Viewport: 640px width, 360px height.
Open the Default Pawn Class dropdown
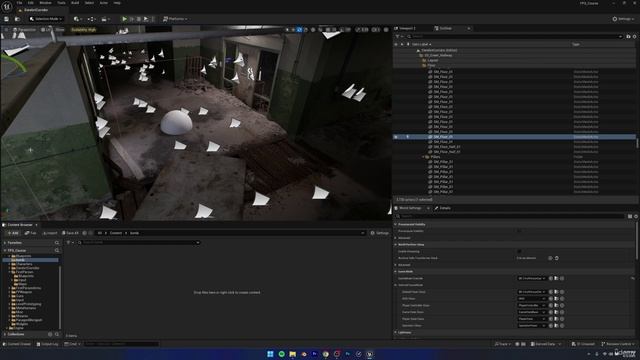point(532,292)
